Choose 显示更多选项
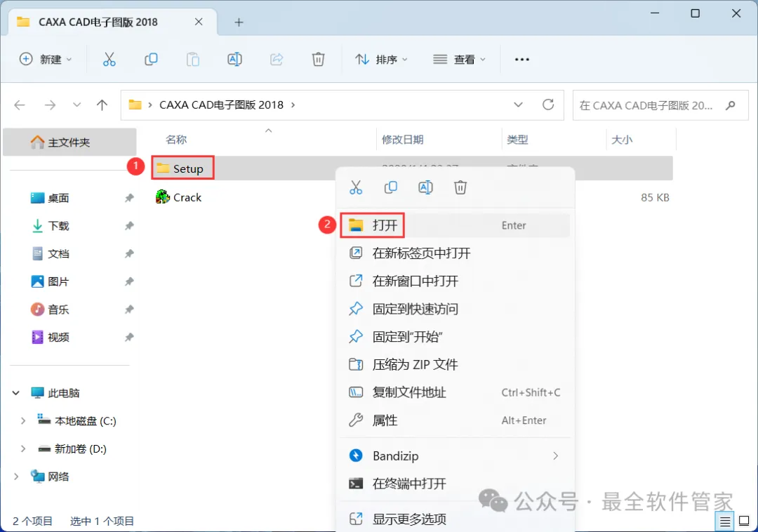The width and height of the screenshot is (758, 532). pyautogui.click(x=455, y=519)
